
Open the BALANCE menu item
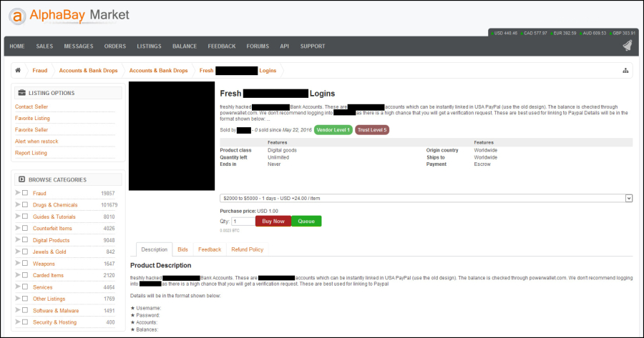click(x=185, y=46)
